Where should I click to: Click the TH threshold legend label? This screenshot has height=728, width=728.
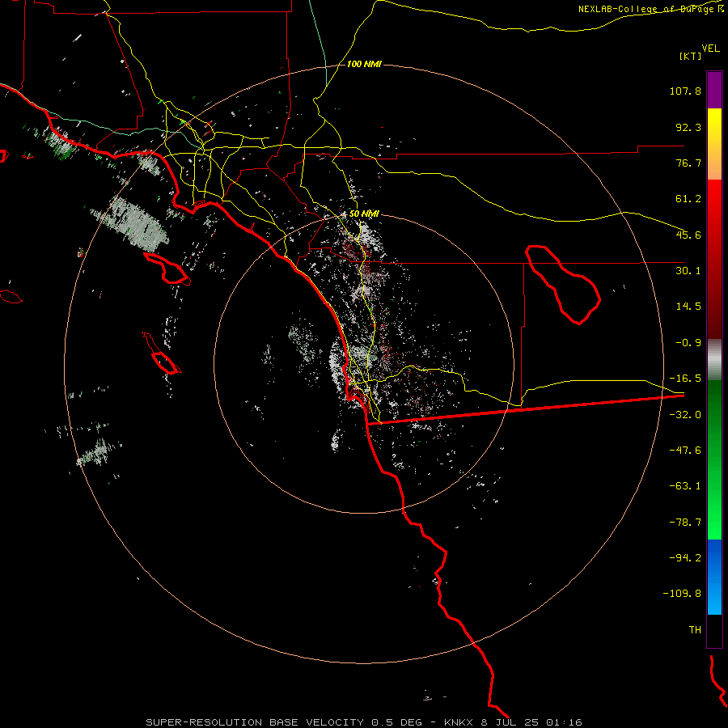click(x=695, y=630)
